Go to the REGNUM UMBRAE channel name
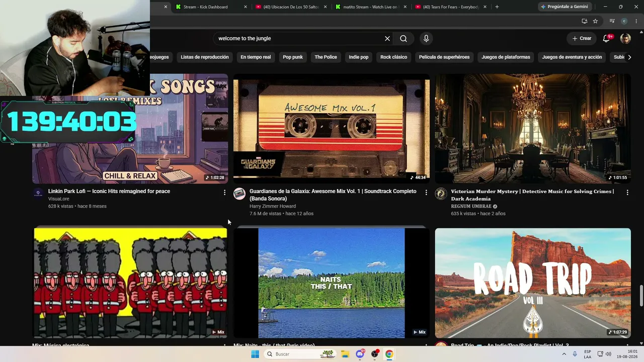644x362 pixels. (x=471, y=206)
